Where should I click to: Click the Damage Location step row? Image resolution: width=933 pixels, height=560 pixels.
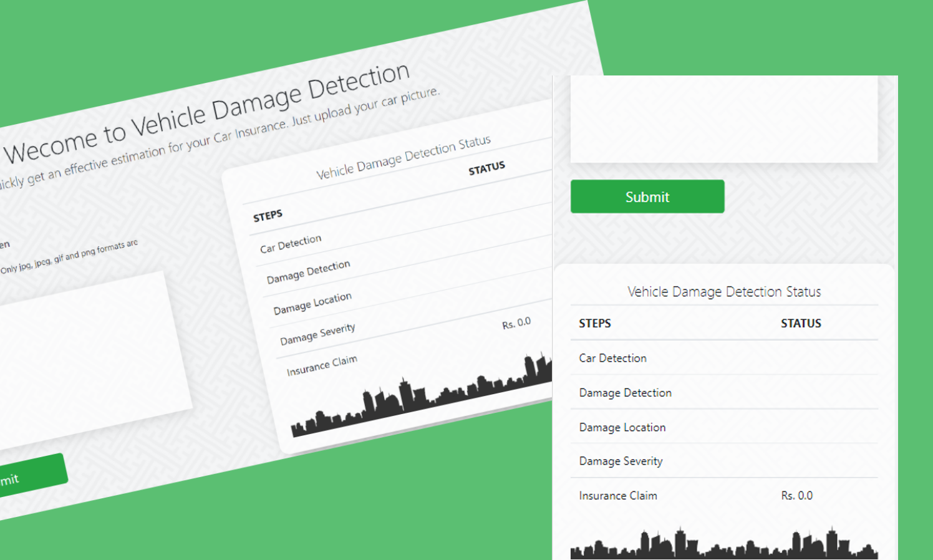pyautogui.click(x=622, y=427)
